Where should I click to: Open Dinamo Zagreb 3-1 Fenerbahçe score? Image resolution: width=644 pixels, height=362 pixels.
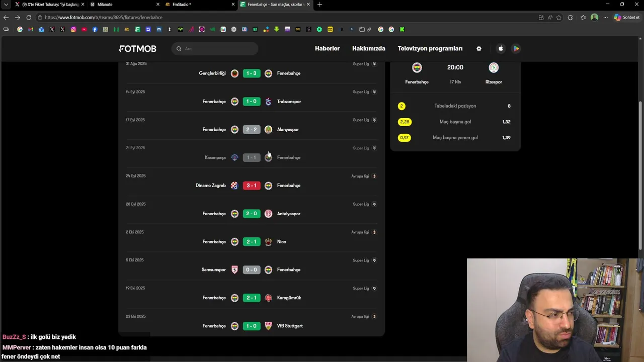tap(252, 186)
